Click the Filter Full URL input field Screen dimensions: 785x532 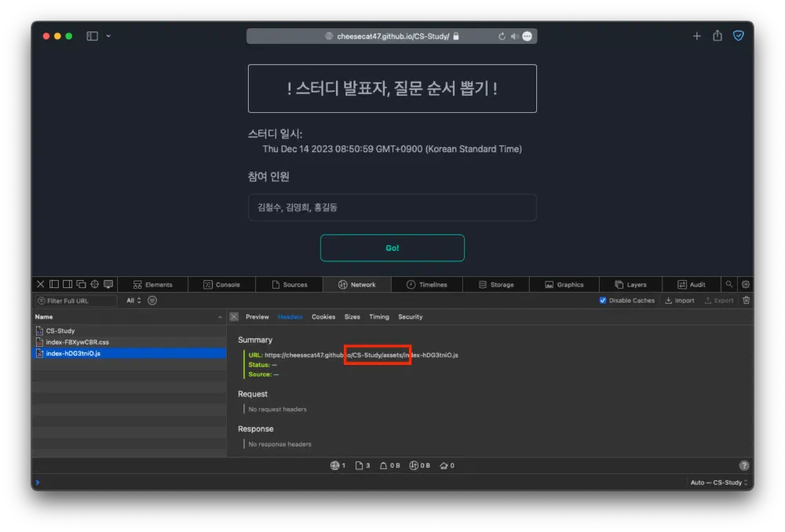pyautogui.click(x=78, y=300)
